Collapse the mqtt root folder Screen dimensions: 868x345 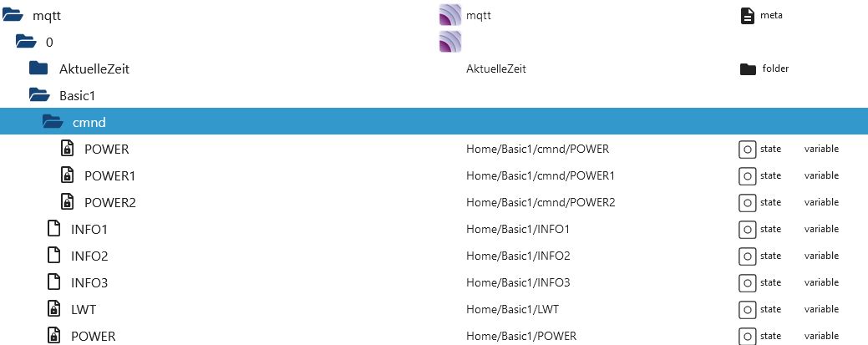pyautogui.click(x=12, y=15)
